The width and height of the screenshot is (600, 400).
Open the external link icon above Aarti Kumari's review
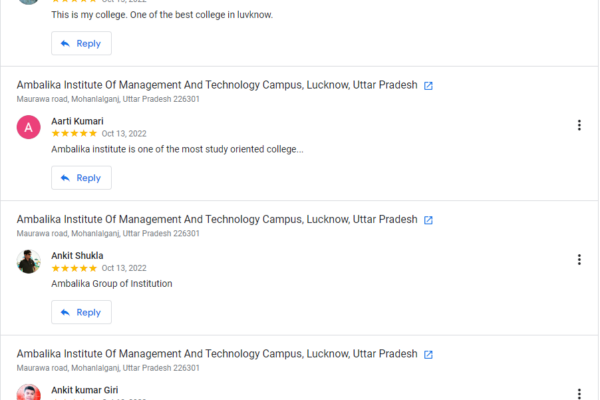[x=428, y=86]
